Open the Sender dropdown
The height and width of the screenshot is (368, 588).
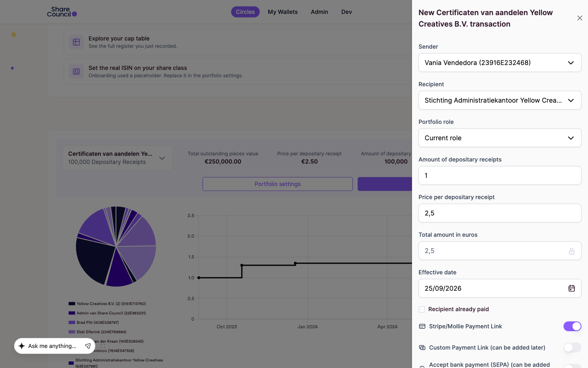coord(500,63)
